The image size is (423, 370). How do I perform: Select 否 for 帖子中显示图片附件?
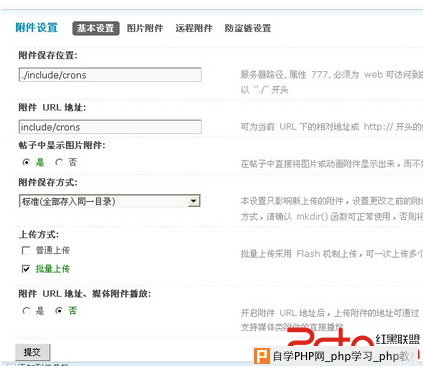pos(59,162)
